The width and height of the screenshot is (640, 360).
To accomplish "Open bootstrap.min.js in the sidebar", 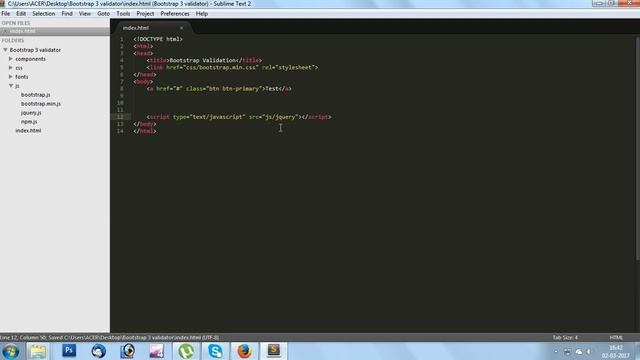I will [x=41, y=104].
